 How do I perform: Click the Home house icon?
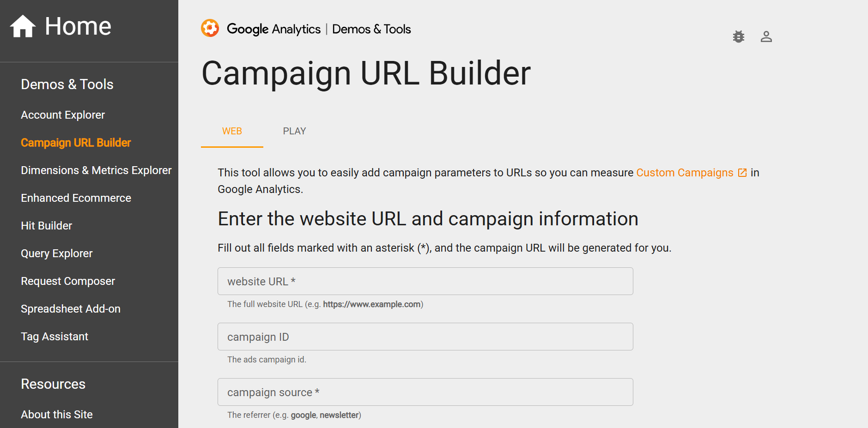pos(23,26)
